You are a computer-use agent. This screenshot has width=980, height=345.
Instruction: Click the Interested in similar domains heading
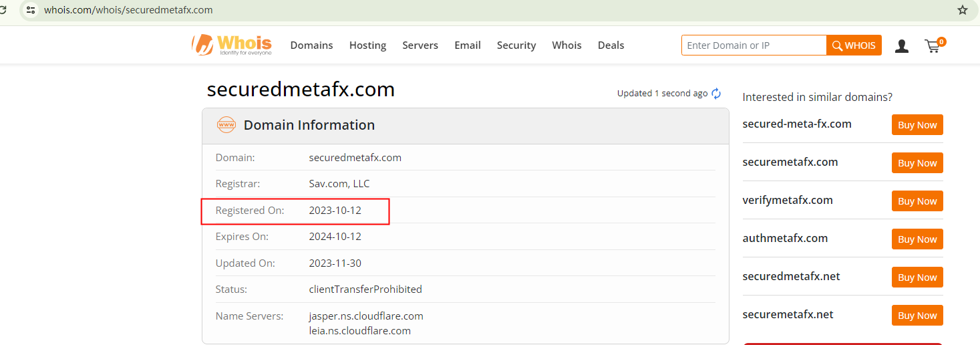[817, 97]
